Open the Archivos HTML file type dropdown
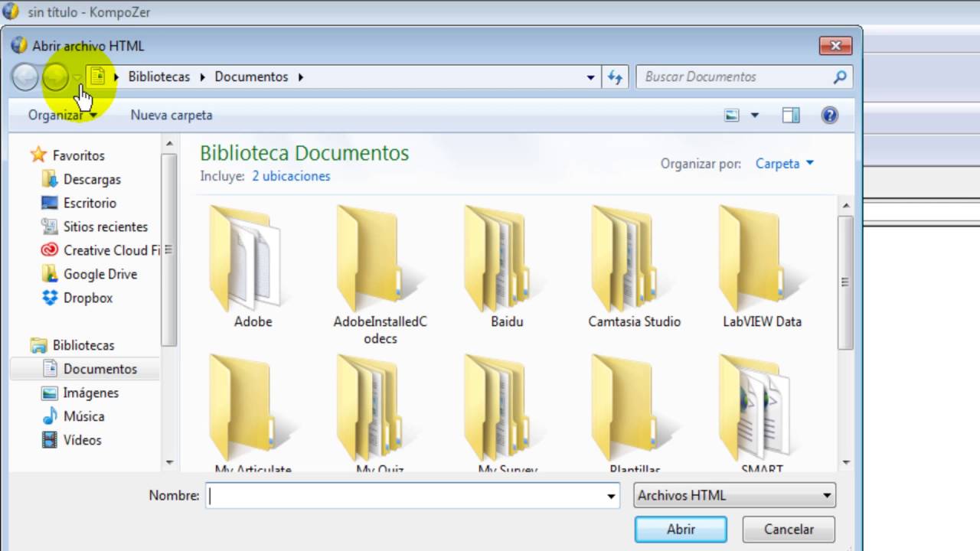 click(x=735, y=496)
